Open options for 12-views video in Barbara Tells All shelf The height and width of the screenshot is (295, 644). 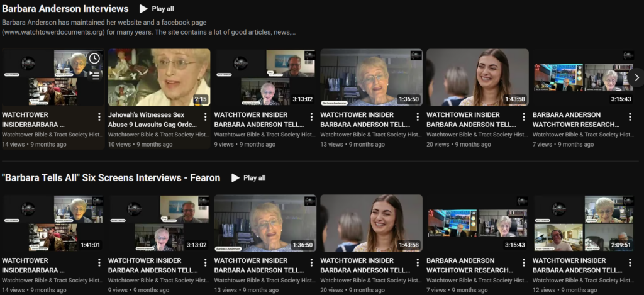point(630,262)
